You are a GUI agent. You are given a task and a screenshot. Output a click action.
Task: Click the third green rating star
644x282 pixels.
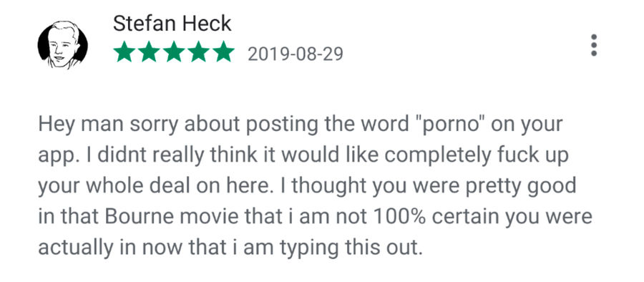174,52
